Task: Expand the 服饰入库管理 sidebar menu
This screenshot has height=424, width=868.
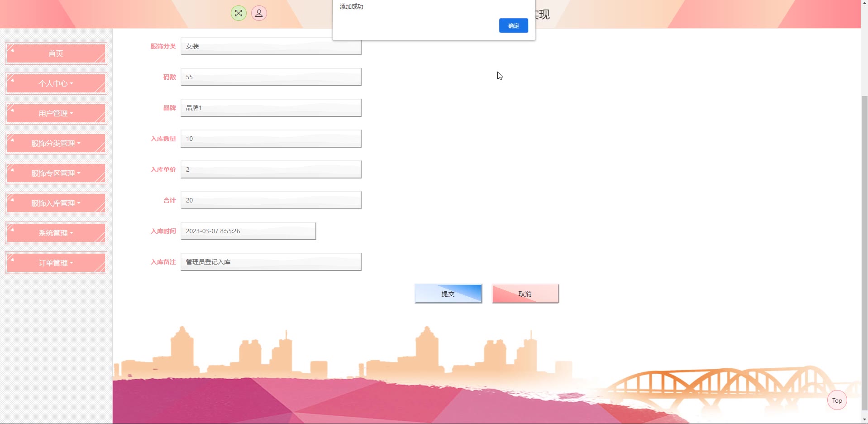Action: pos(56,203)
